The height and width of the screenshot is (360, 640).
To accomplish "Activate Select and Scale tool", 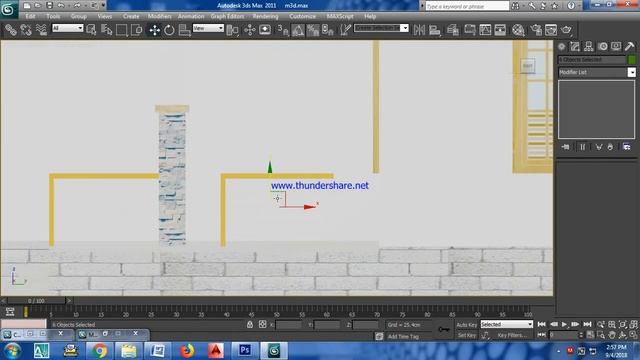I will click(184, 30).
